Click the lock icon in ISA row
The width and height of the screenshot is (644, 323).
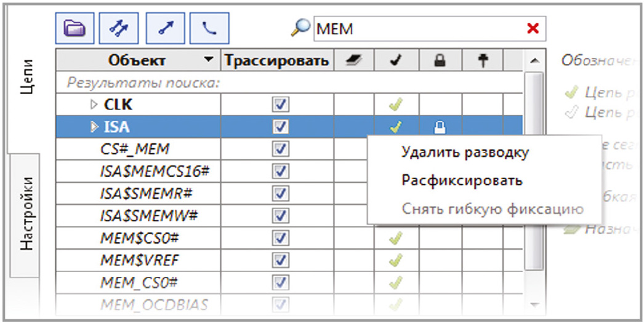(440, 127)
